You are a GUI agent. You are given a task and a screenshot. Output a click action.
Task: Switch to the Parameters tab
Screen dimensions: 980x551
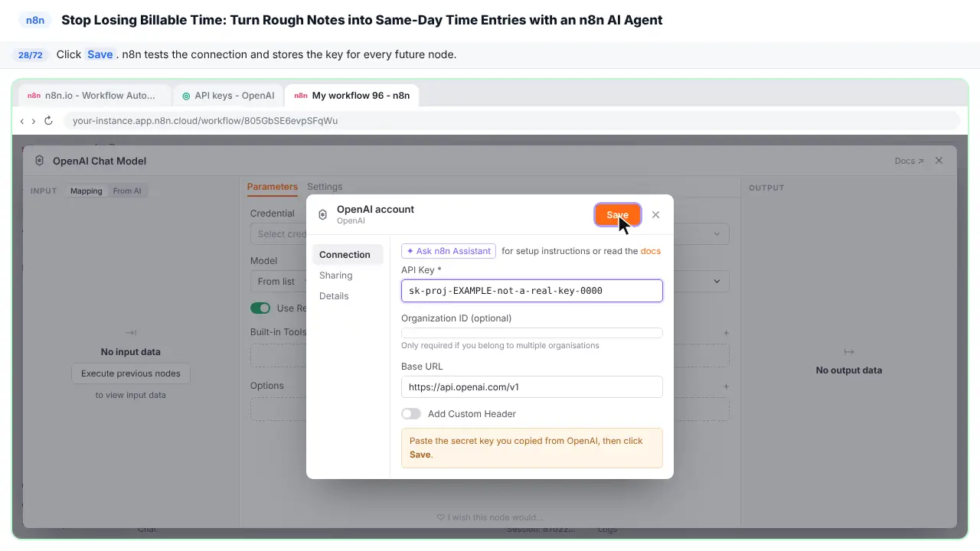pos(273,187)
